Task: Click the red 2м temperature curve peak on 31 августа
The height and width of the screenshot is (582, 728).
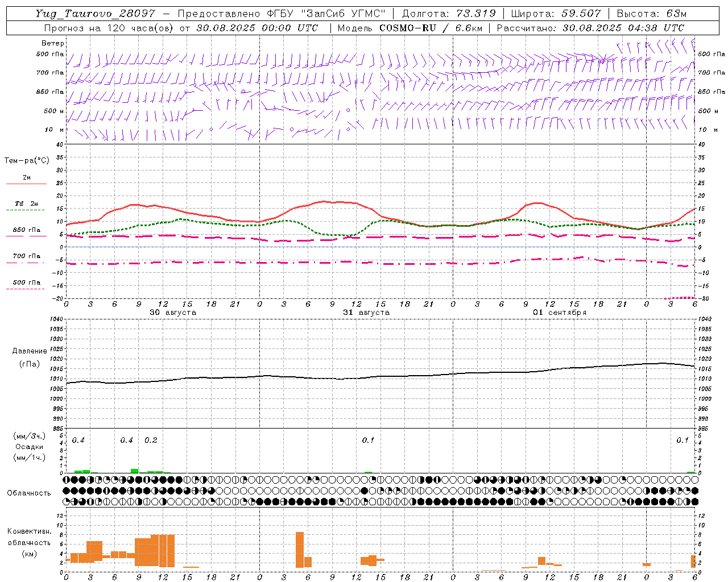Action: [x=322, y=201]
